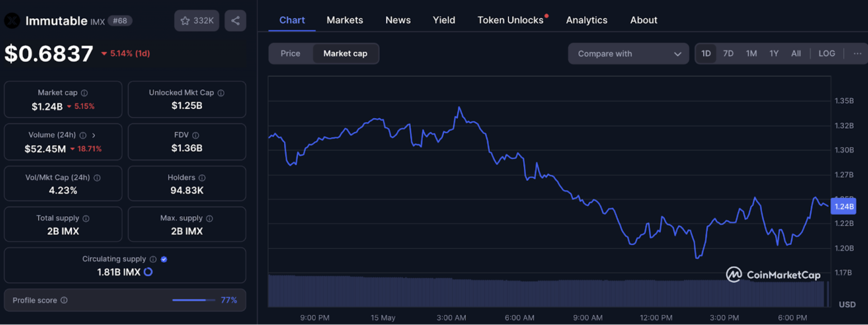Click the verified circulating supply checkmark badge
Viewport: 868px width, 325px height.
point(164,259)
